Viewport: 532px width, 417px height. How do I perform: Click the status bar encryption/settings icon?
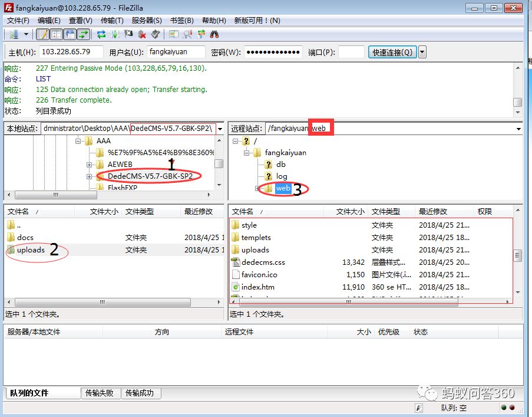(x=419, y=408)
